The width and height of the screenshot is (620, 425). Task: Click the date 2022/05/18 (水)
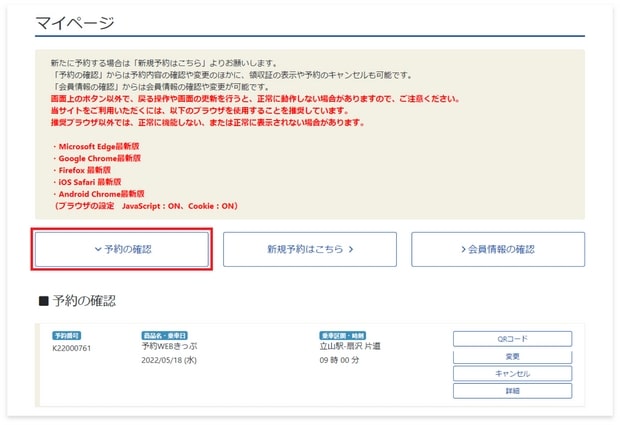click(169, 360)
